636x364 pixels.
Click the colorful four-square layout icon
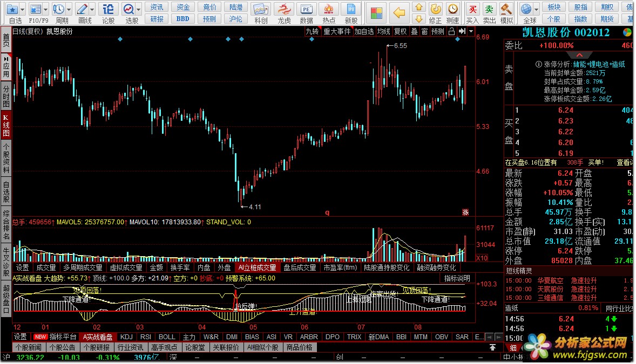[376, 13]
